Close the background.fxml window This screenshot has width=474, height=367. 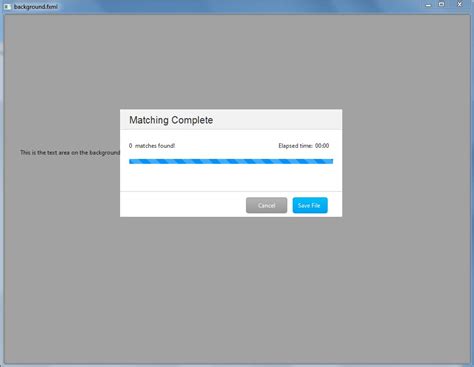tap(459, 5)
